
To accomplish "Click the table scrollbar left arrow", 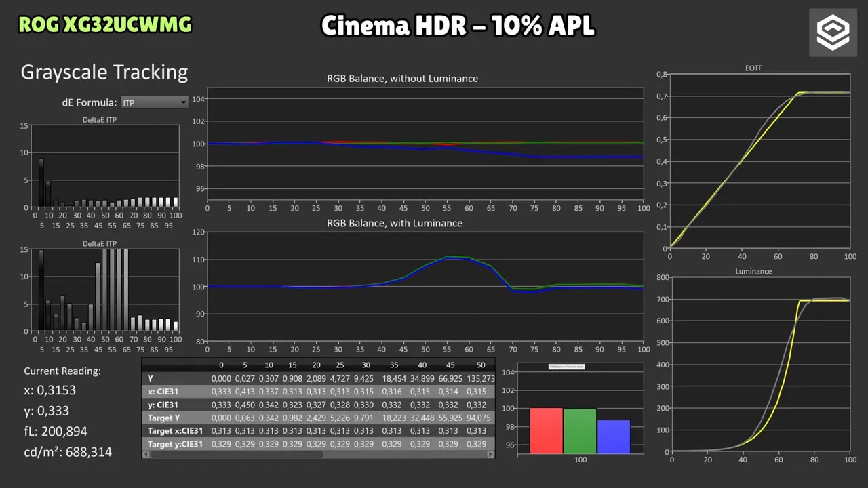I will pos(145,454).
